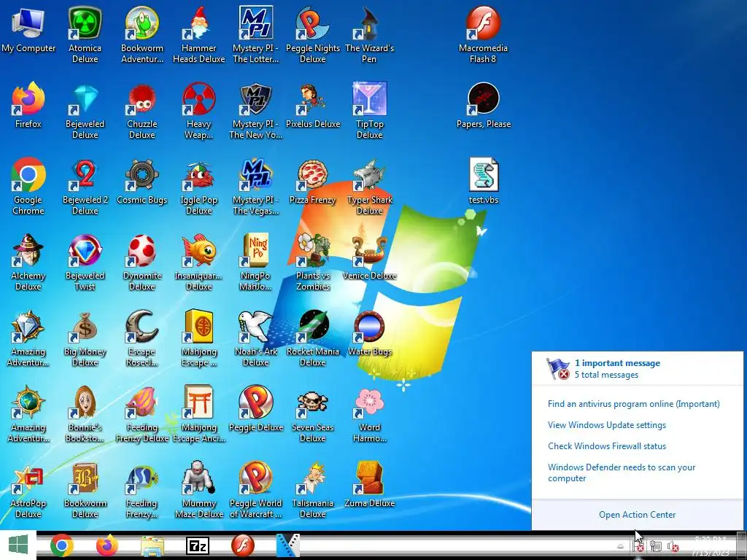Click Windows Defender needs to scan link
This screenshot has height=560, width=747.
pos(622,472)
